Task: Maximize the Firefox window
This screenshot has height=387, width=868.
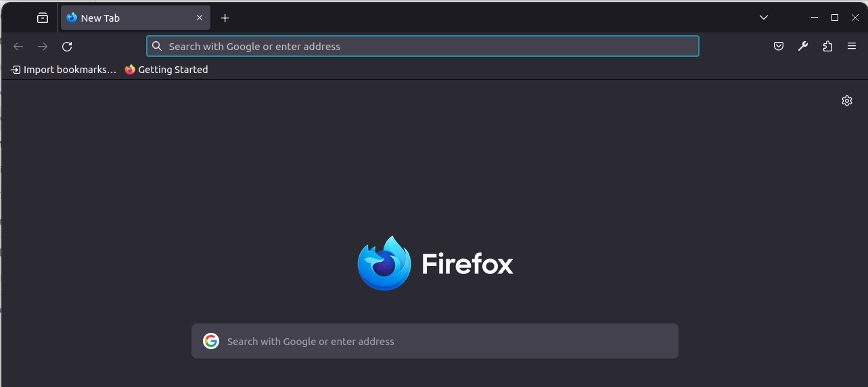Action: pyautogui.click(x=835, y=18)
